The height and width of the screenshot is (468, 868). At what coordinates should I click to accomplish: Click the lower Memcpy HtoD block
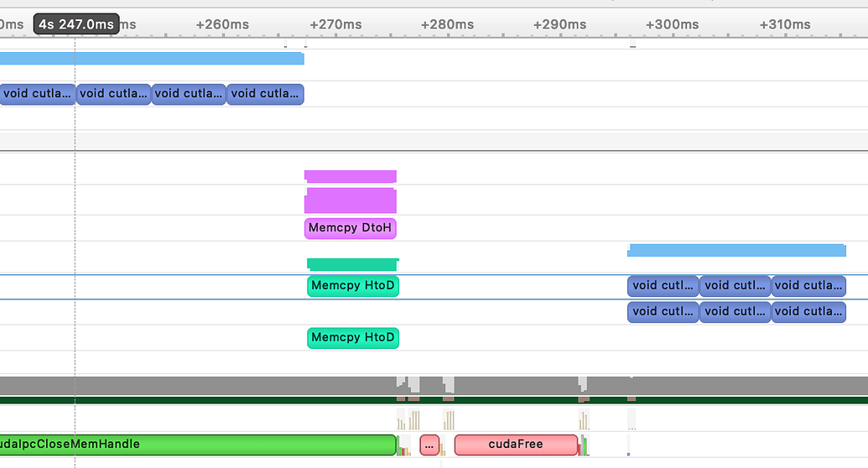coord(352,338)
